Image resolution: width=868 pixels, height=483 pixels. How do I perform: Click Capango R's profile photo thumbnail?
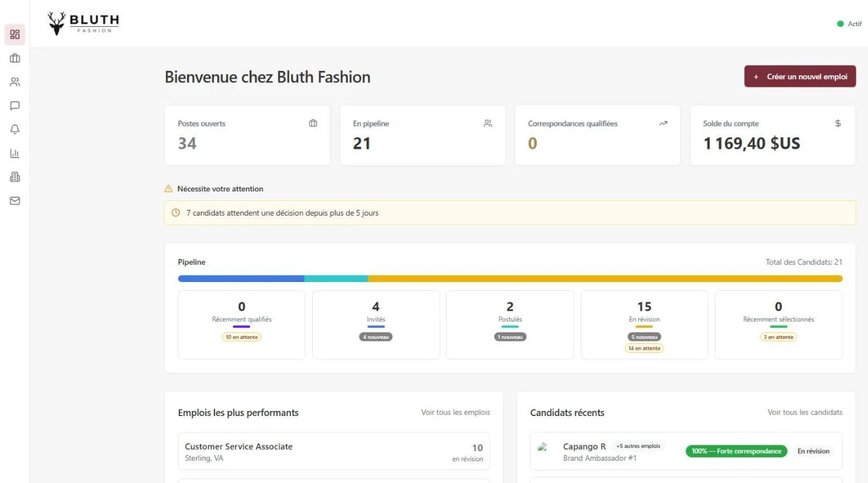coord(544,449)
